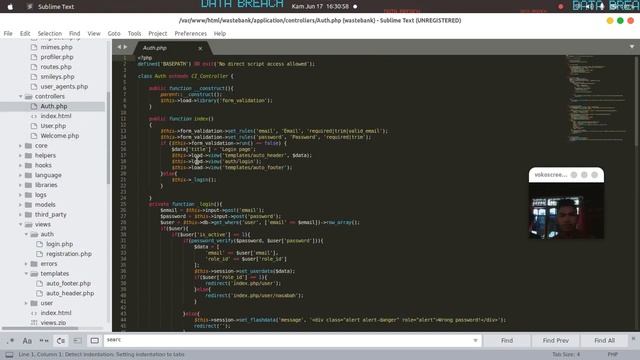Expand the language folder

coord(20,175)
